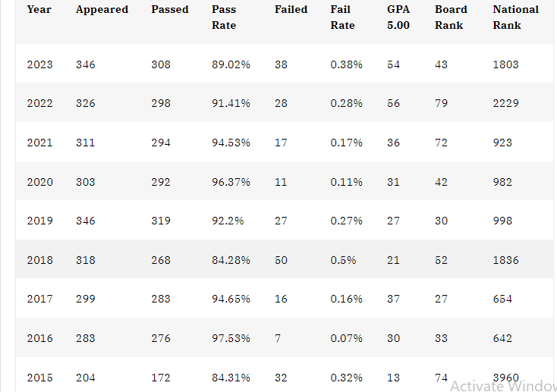Click the Year column header
This screenshot has height=392, width=557.
coord(39,9)
